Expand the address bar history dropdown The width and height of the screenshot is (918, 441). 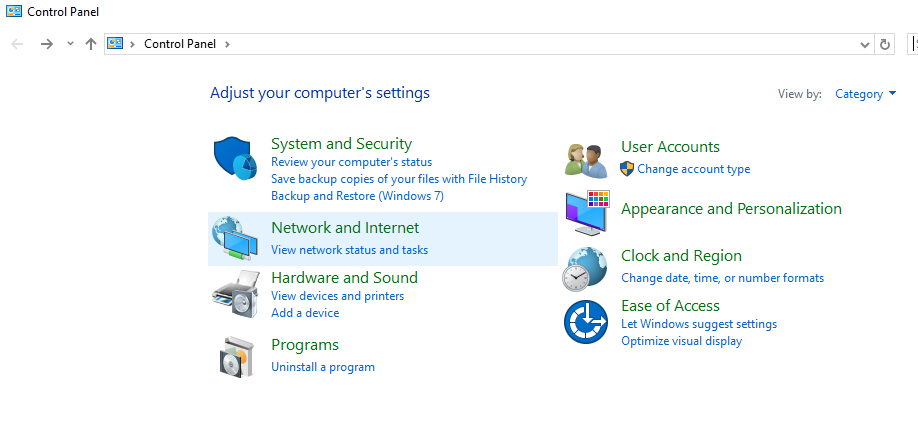864,45
